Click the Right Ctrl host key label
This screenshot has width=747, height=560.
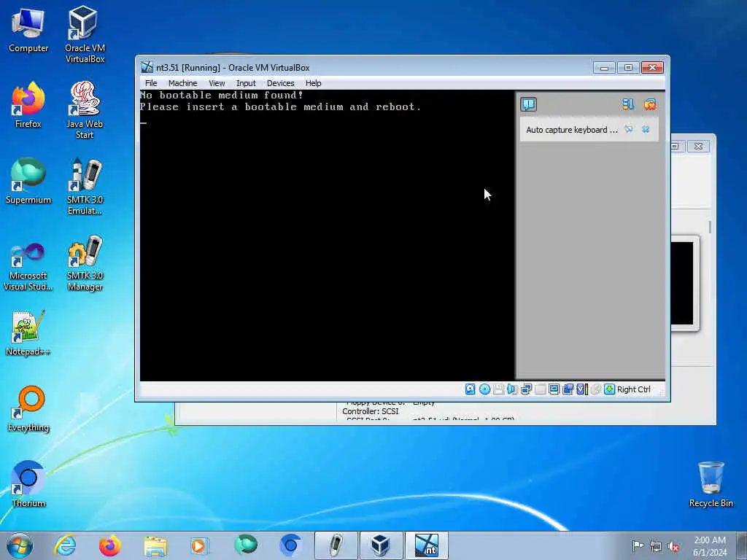pyautogui.click(x=634, y=389)
